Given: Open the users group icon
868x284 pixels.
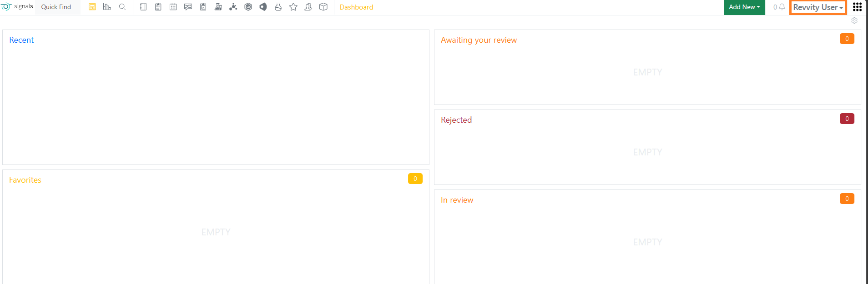Looking at the screenshot, I should point(308,7).
